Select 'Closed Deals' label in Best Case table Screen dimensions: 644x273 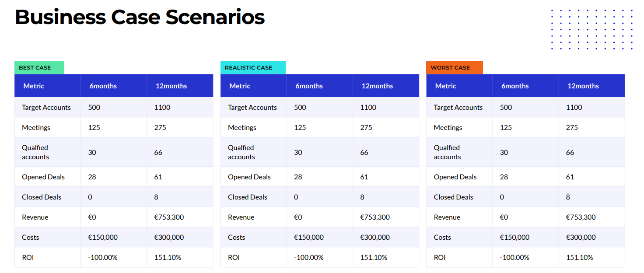pyautogui.click(x=42, y=197)
